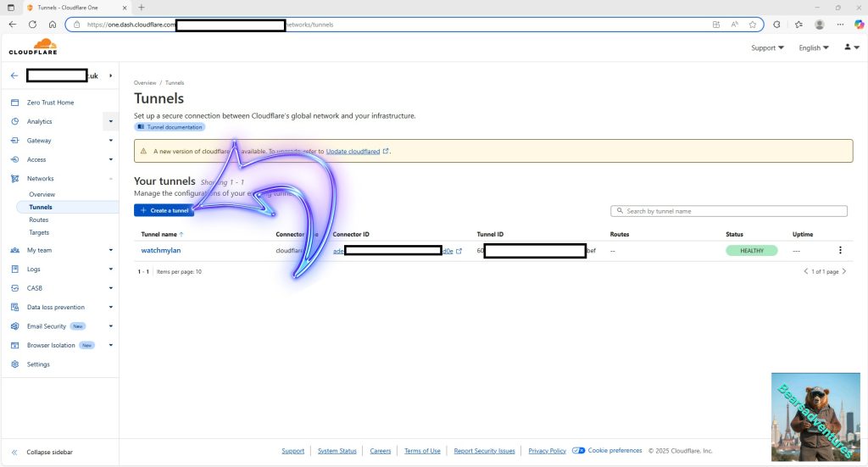Image resolution: width=868 pixels, height=467 pixels.
Task: Click the Create a tunnel button
Action: point(164,210)
